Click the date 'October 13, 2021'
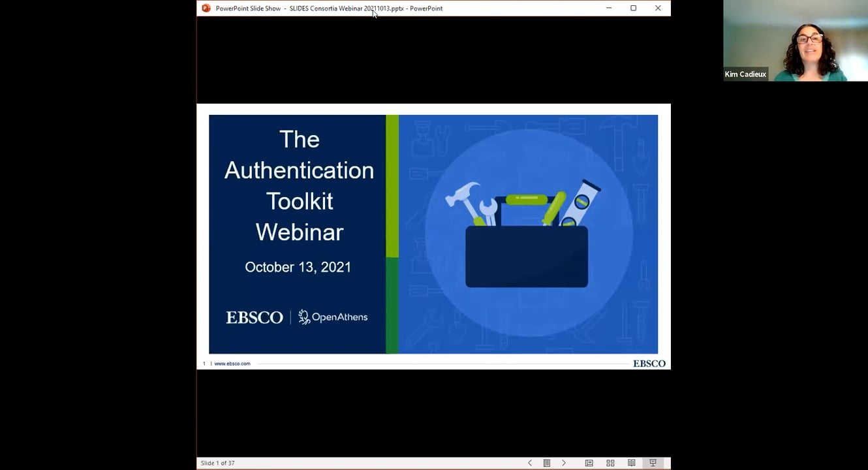 pos(298,267)
